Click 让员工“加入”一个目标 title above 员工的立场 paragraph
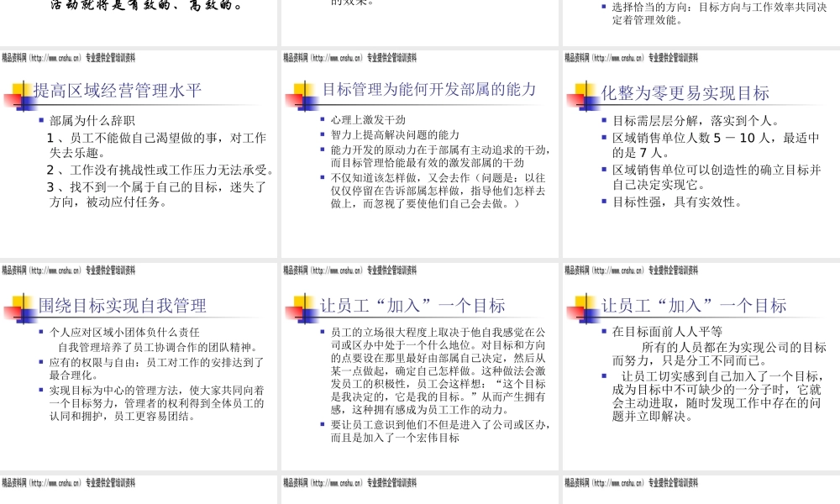The image size is (840, 504). [x=412, y=306]
